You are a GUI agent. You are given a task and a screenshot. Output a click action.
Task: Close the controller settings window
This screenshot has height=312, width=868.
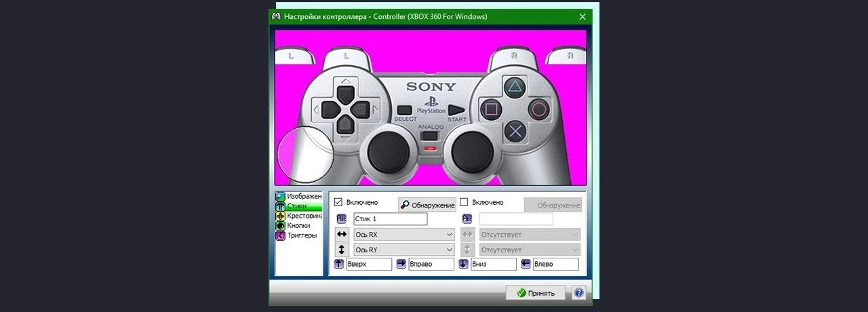tap(582, 16)
